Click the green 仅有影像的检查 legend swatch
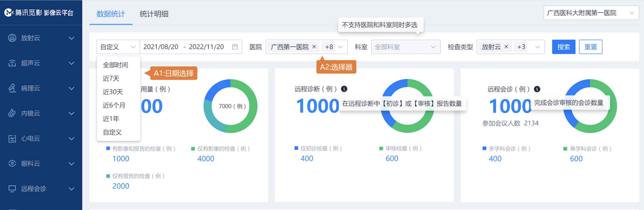The width and height of the screenshot is (644, 210). tap(193, 149)
